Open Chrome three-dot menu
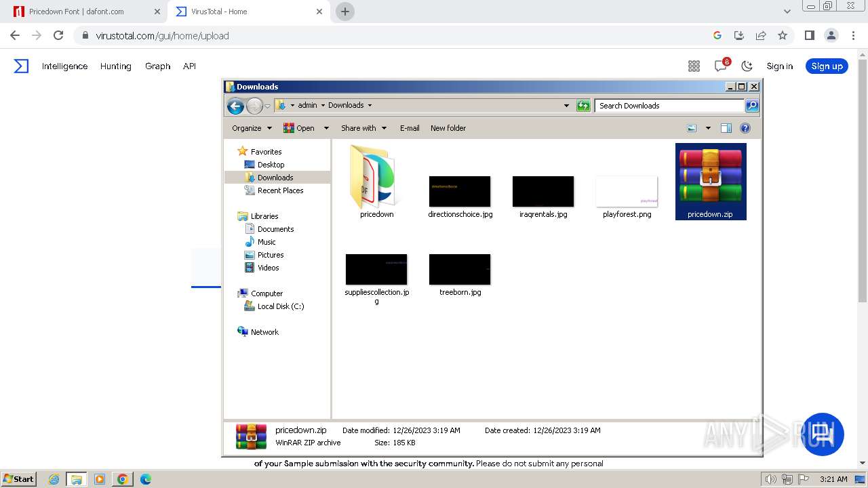The image size is (868, 488). pyautogui.click(x=852, y=35)
